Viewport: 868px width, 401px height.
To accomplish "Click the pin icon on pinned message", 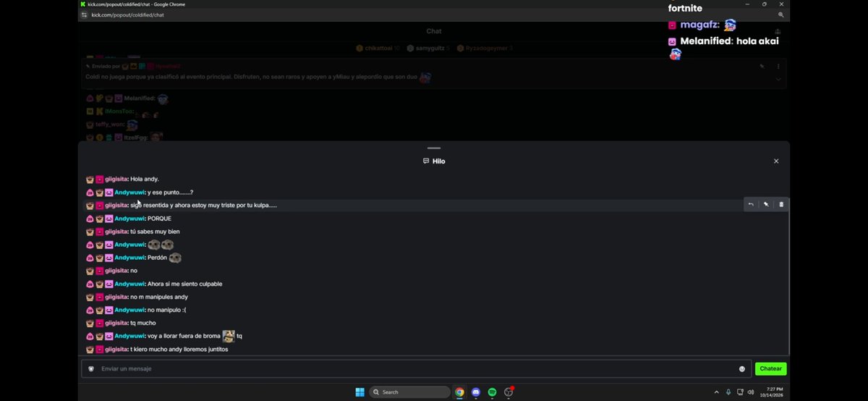I will (762, 66).
